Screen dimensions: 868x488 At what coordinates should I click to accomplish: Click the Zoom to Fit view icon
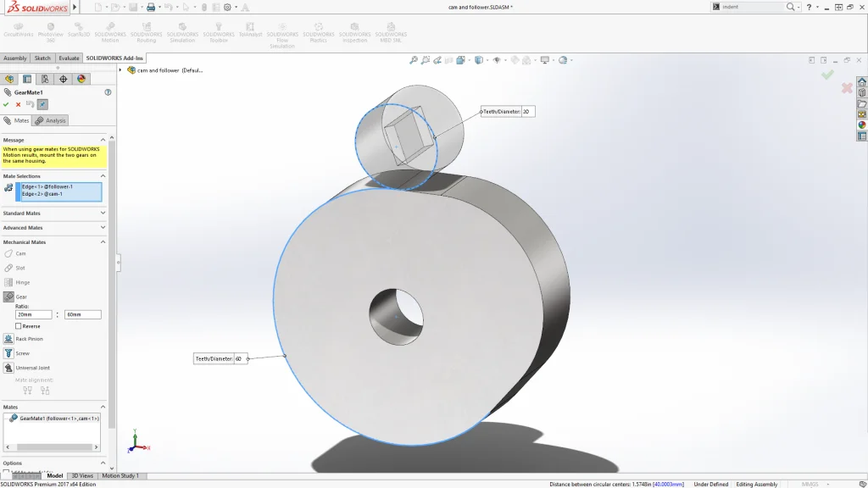[x=414, y=60]
